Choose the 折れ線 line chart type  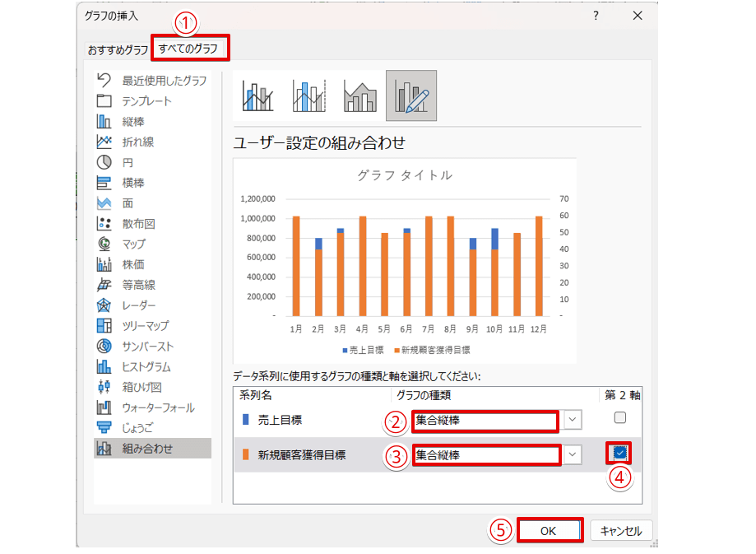click(104, 142)
